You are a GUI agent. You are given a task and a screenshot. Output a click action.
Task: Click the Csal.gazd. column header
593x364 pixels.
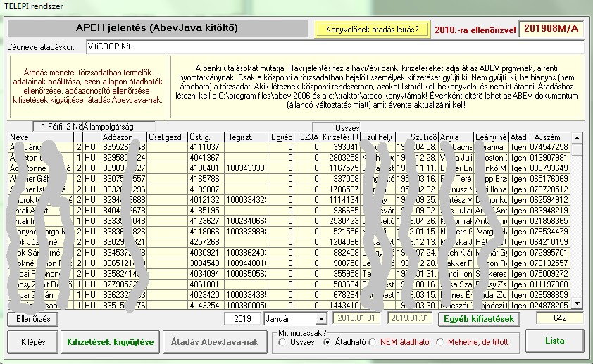pyautogui.click(x=167, y=137)
